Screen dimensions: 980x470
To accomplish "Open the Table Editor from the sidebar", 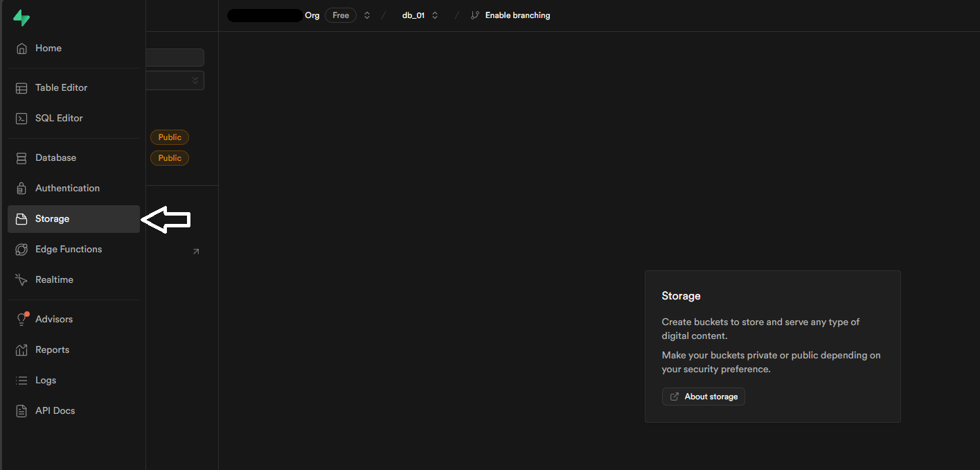I will click(61, 87).
